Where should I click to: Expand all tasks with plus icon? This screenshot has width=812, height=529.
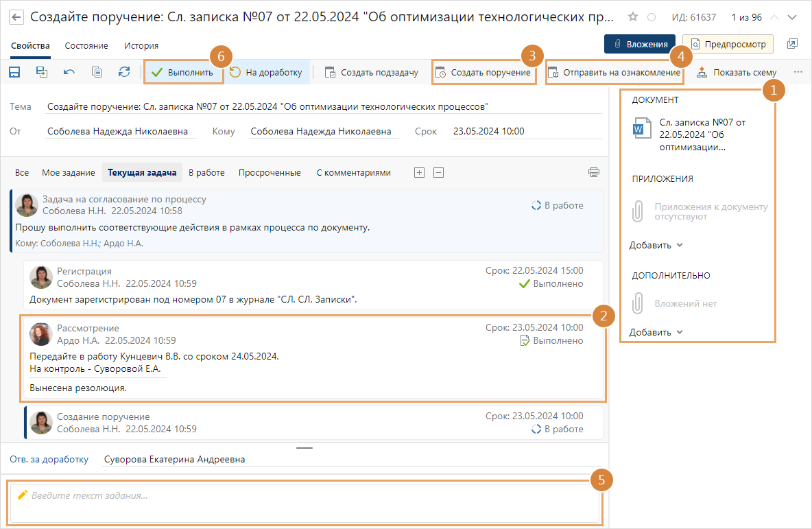point(419,173)
